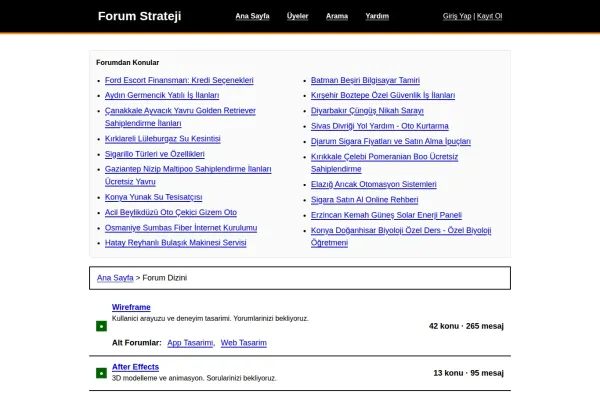
Task: Open the After Effects forum
Action: click(135, 367)
